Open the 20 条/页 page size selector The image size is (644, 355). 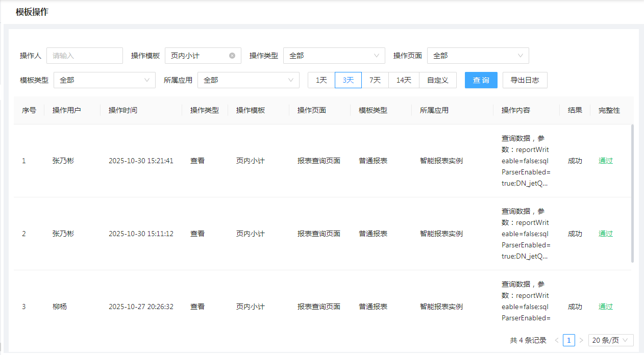tap(611, 340)
